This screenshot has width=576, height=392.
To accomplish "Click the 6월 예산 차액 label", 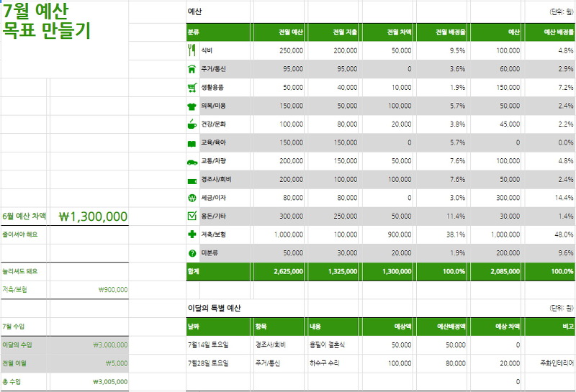I will 24,216.
